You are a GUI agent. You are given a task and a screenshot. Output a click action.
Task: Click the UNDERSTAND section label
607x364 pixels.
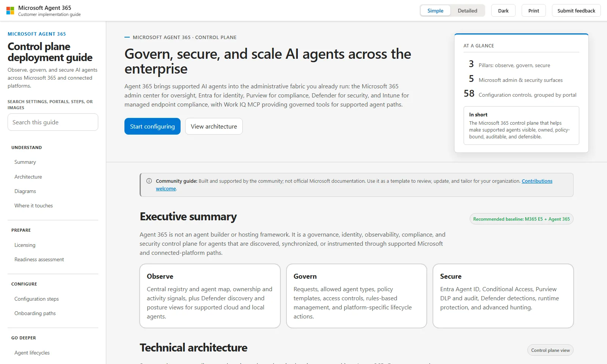coord(27,147)
